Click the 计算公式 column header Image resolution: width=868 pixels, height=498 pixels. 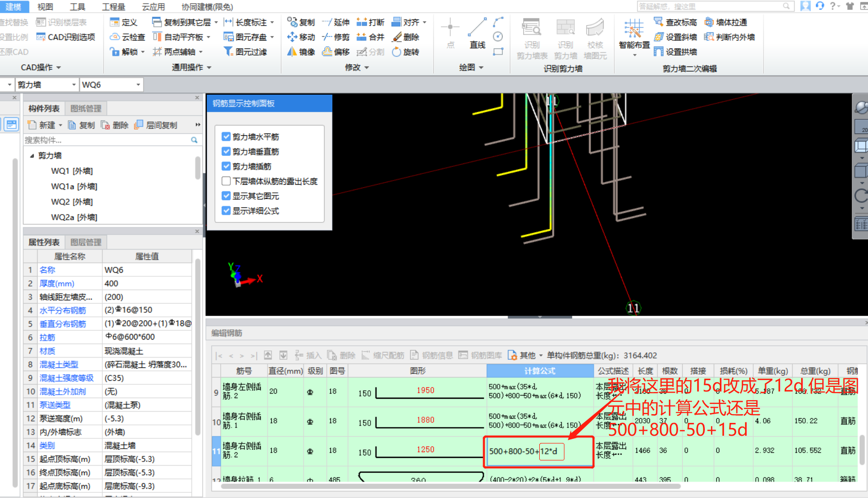click(540, 370)
